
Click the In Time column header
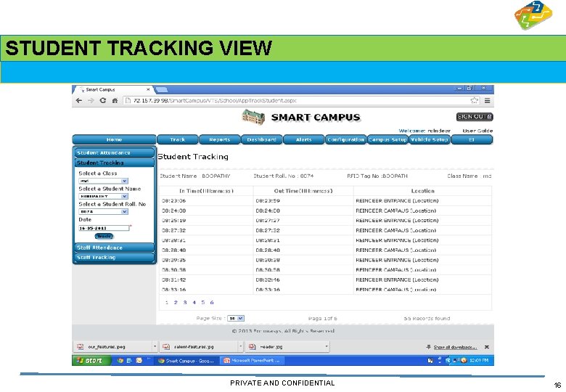click(x=206, y=191)
